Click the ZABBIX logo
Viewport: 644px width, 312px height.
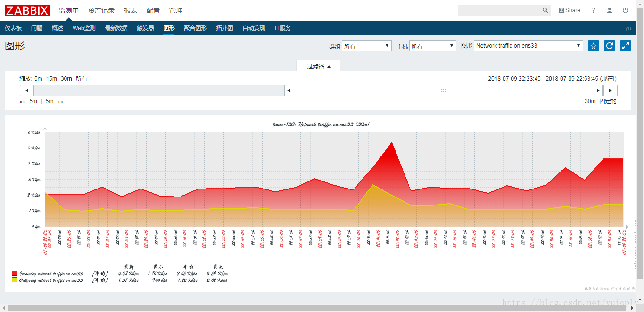pos(27,10)
